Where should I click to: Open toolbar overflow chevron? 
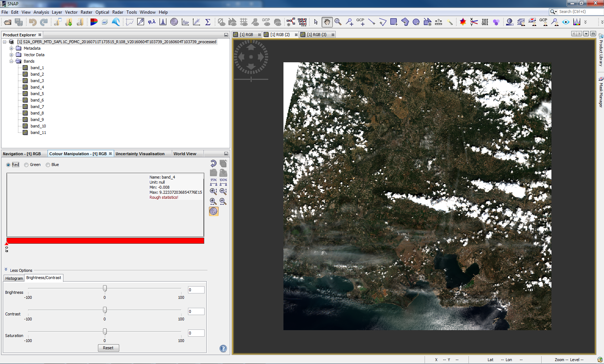click(586, 22)
